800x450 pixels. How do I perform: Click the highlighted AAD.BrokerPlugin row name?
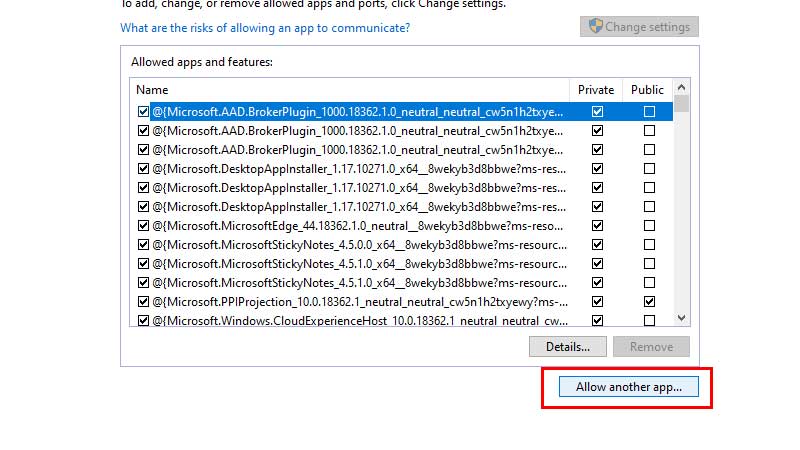coord(358,112)
